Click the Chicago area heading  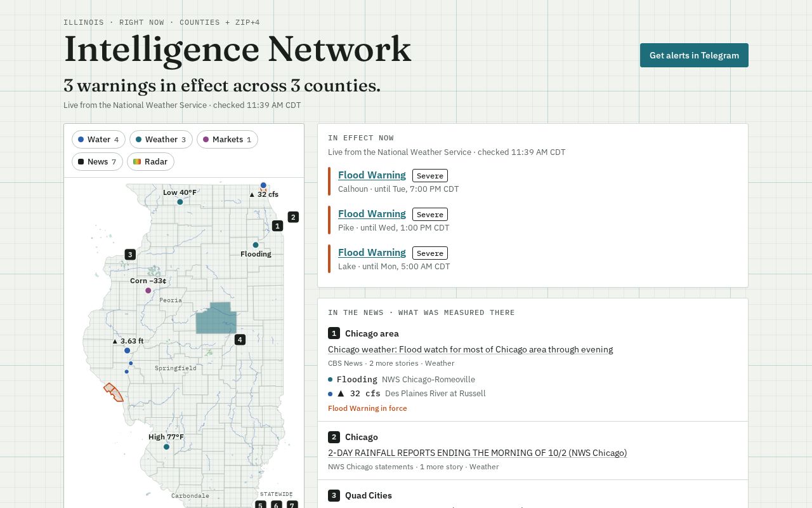click(x=372, y=333)
